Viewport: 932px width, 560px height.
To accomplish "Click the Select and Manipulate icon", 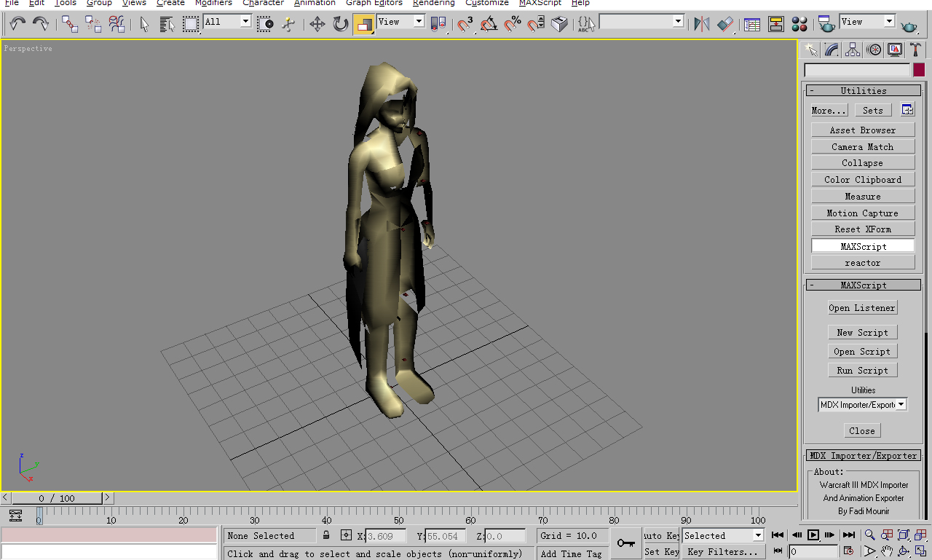I will [289, 24].
